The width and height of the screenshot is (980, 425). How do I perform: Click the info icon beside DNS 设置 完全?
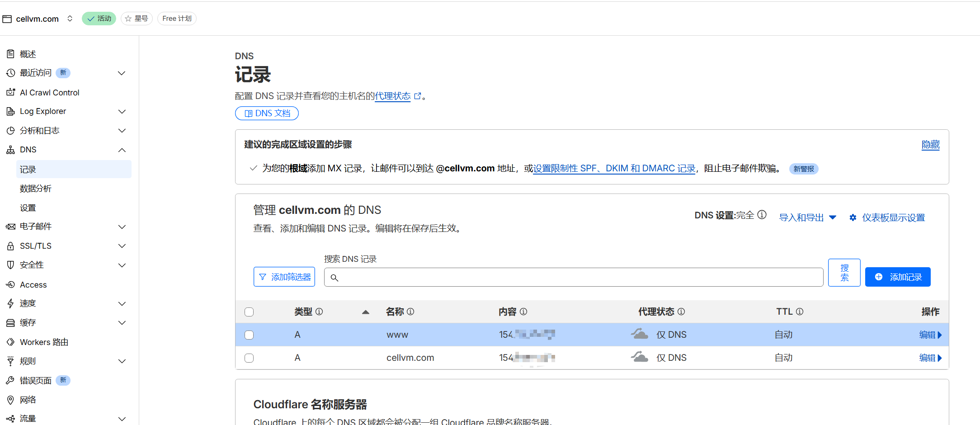point(762,215)
